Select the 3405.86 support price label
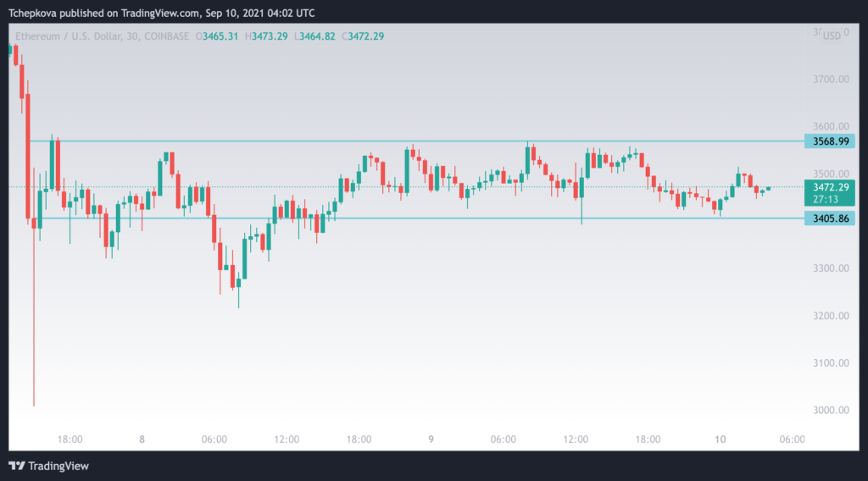Viewport: 868px width, 481px height. coord(830,218)
